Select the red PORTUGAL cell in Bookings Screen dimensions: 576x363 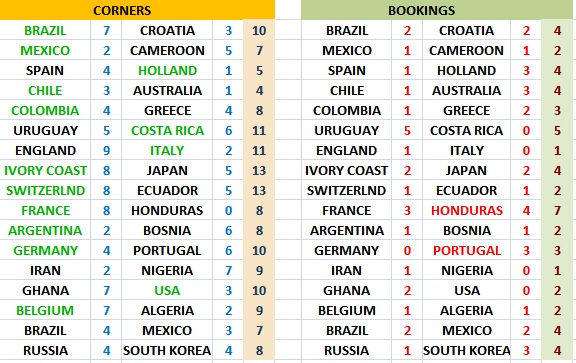(467, 251)
